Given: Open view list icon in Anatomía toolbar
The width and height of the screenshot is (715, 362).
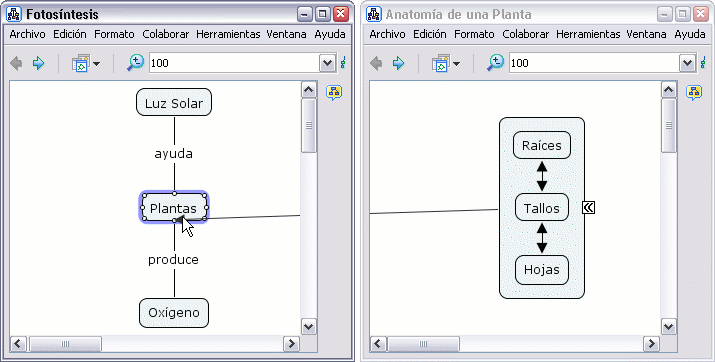Looking at the screenshot, I should pyautogui.click(x=440, y=63).
